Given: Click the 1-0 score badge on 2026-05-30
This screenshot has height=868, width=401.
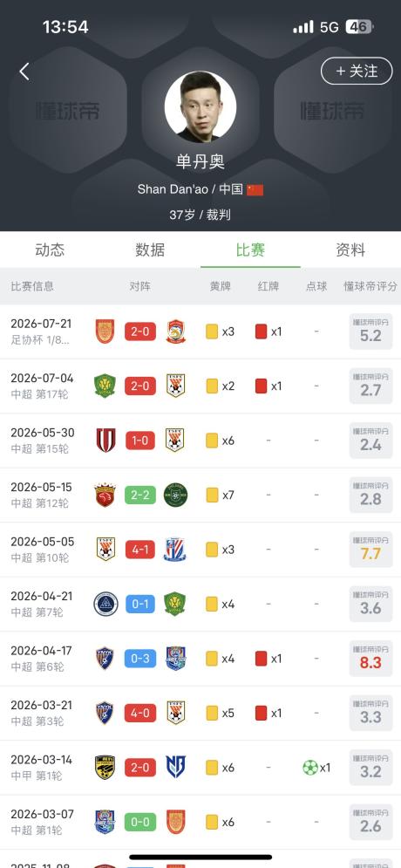Looking at the screenshot, I should click(x=140, y=441).
